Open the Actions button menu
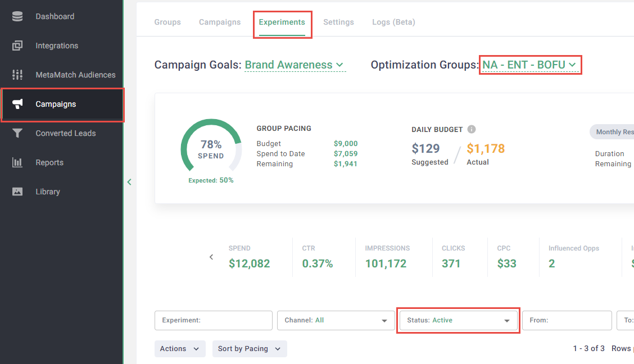Image resolution: width=634 pixels, height=364 pixels. click(180, 349)
